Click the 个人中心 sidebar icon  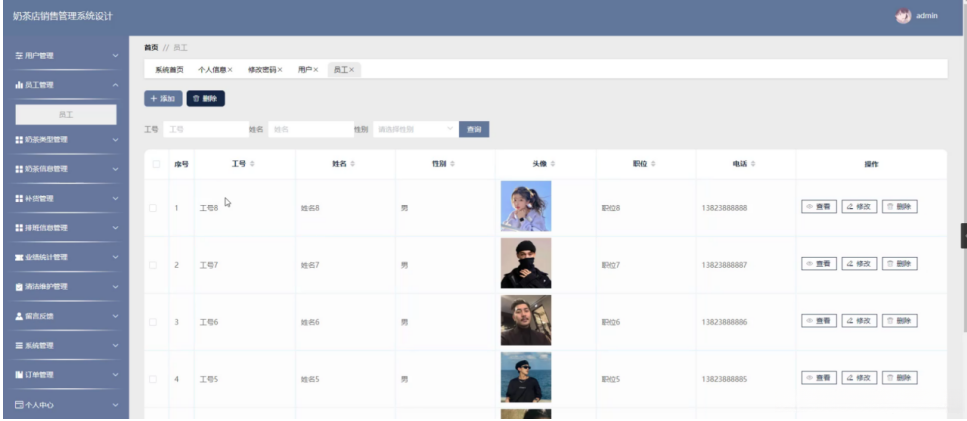coord(19,405)
